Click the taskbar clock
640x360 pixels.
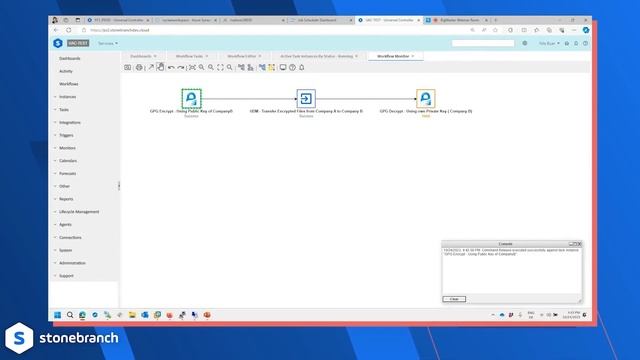click(571, 315)
